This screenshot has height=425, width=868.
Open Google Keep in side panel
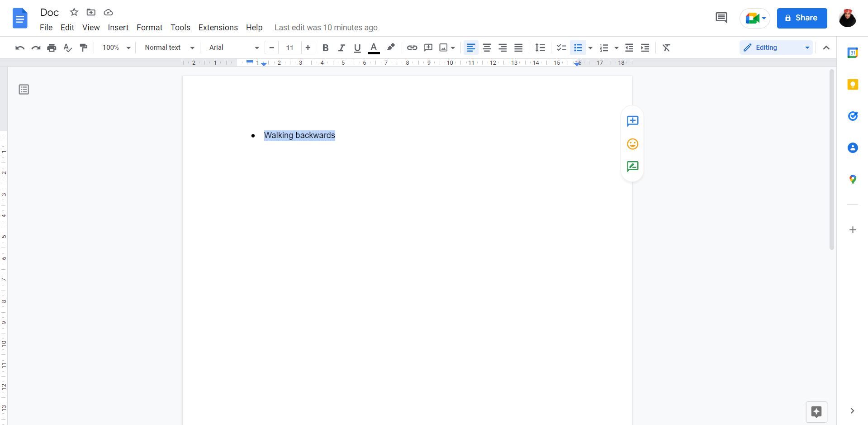[x=853, y=84]
